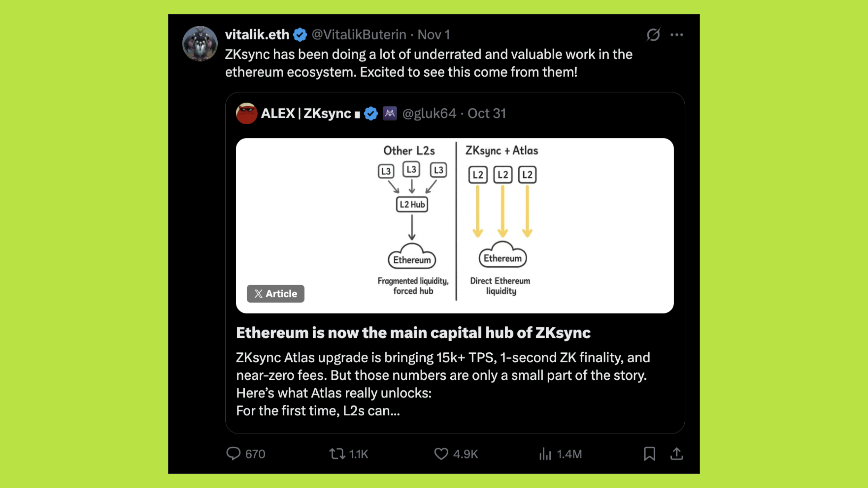
Task: Open the X Article badge on the image
Action: pyautogui.click(x=275, y=294)
